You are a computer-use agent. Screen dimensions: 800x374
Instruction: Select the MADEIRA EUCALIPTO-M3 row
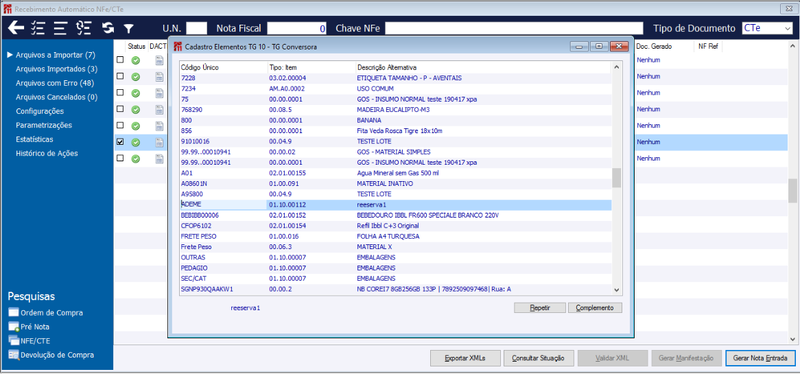tap(395, 109)
